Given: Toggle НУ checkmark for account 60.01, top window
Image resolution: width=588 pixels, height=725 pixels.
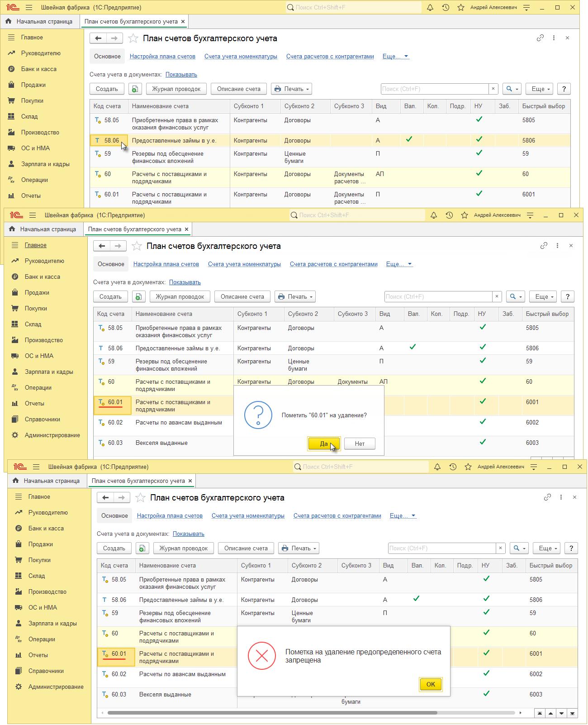Looking at the screenshot, I should click(x=479, y=194).
